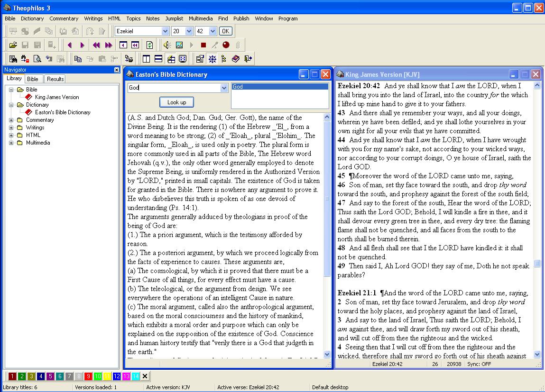Click the dictionary text scroll down arrow
This screenshot has width=545, height=392.
(327, 355)
